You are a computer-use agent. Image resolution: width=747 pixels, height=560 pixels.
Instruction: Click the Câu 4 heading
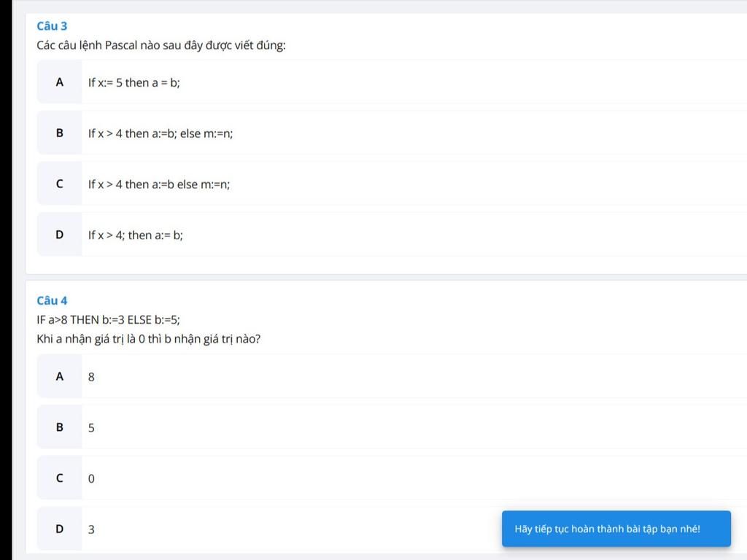(52, 300)
